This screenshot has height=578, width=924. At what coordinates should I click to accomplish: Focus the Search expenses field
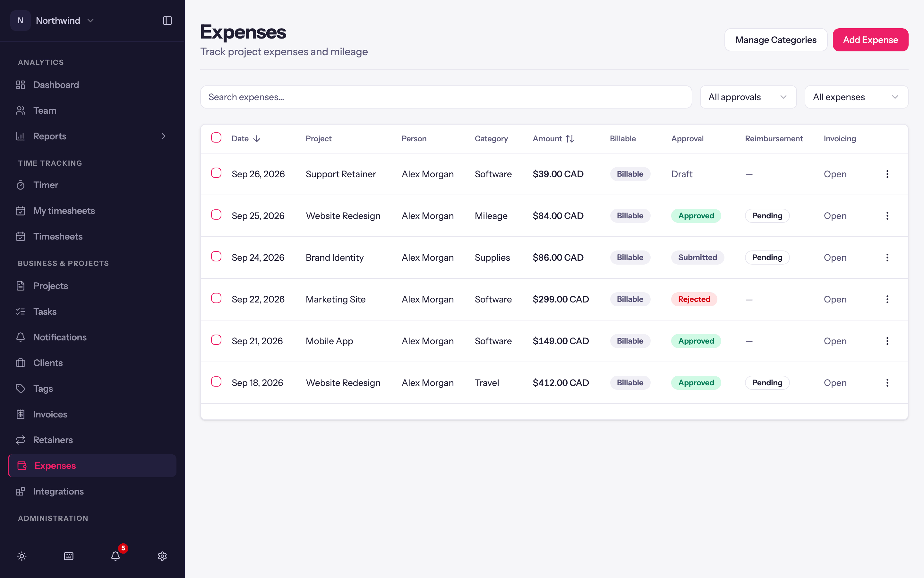click(x=446, y=97)
